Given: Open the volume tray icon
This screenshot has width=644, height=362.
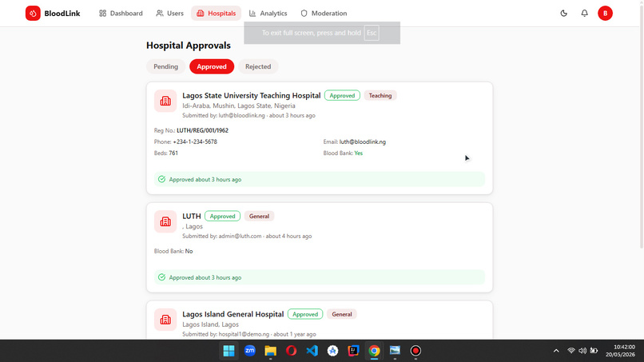Looking at the screenshot, I should (582, 351).
